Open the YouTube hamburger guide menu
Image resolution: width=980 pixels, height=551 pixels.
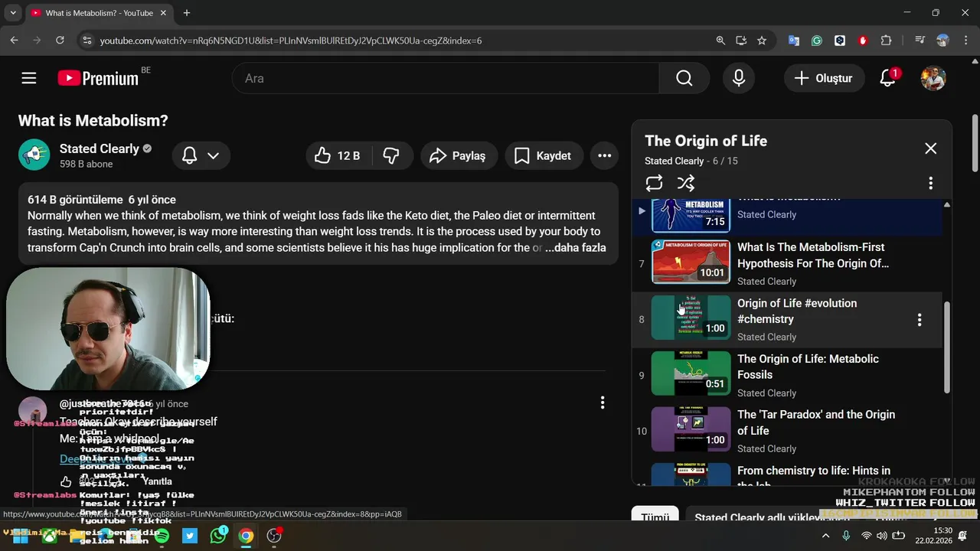[x=29, y=78]
